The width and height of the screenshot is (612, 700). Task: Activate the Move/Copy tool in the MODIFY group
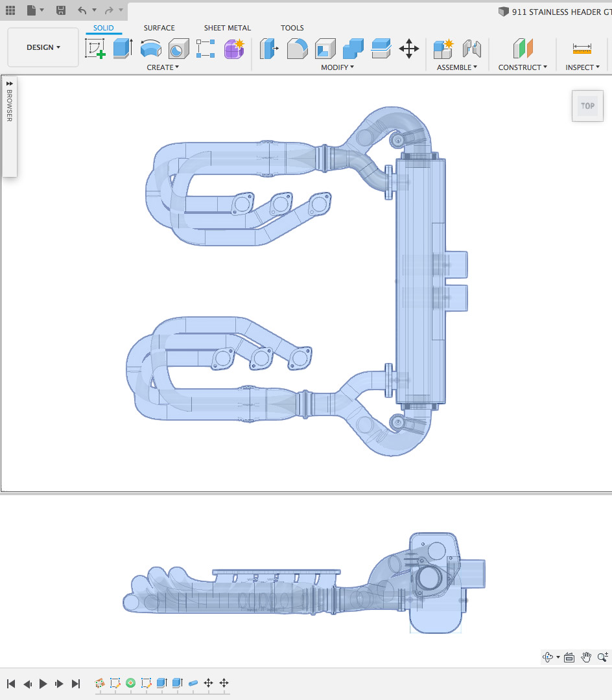[409, 48]
